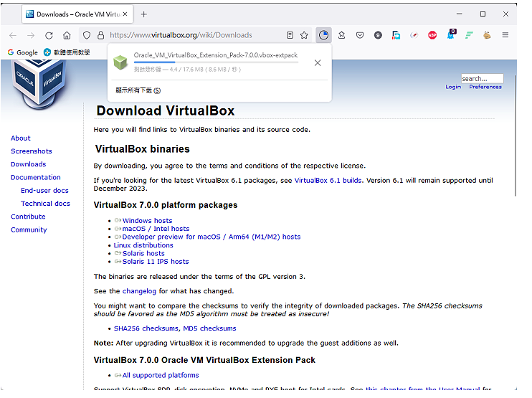The width and height of the screenshot is (532, 398).
Task: Close the Downloads – Oracle VM tab
Action: 125,14
